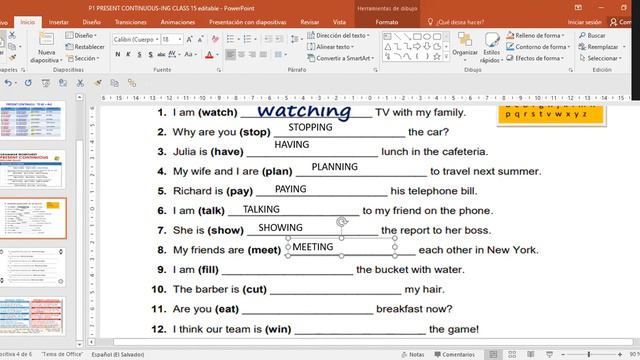Decrease font size with the small A icon

pos(200,39)
